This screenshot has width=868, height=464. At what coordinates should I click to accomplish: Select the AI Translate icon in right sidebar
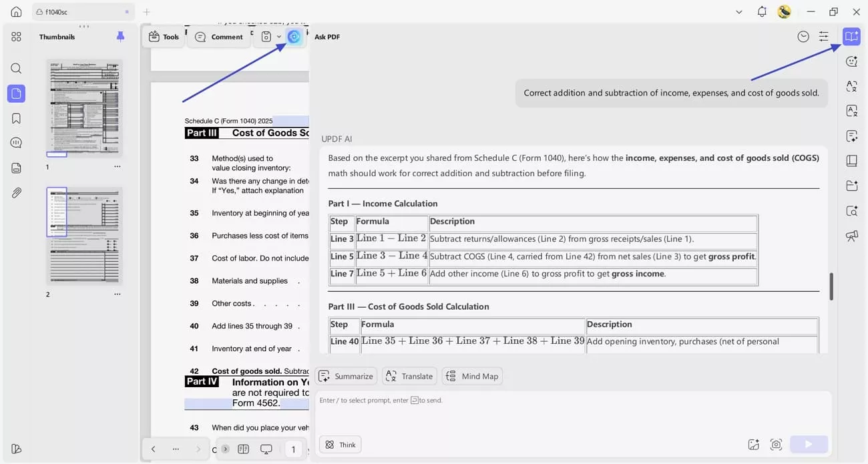(x=851, y=86)
